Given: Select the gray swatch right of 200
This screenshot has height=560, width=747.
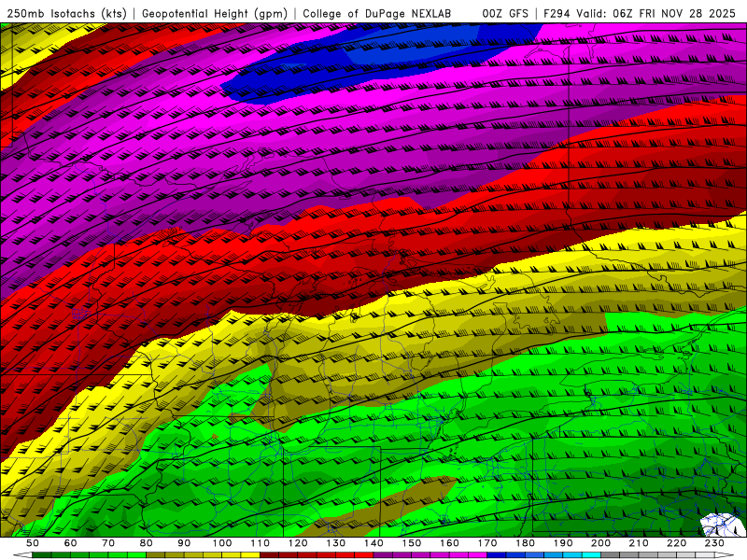Looking at the screenshot, I should tap(611, 554).
